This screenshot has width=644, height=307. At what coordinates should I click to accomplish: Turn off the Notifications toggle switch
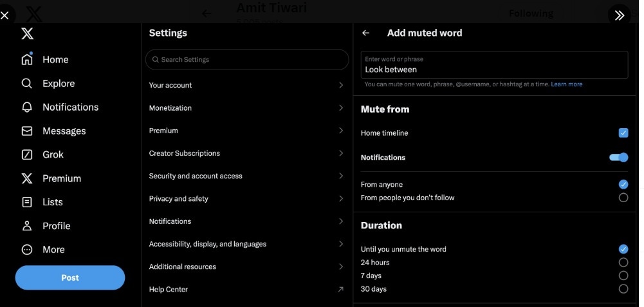[x=619, y=158]
